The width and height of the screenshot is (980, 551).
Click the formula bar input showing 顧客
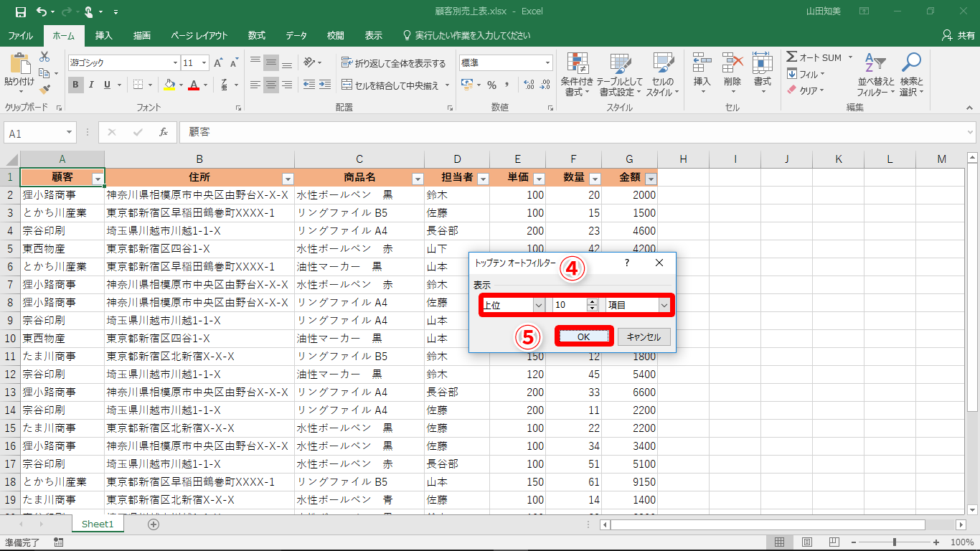(x=577, y=133)
